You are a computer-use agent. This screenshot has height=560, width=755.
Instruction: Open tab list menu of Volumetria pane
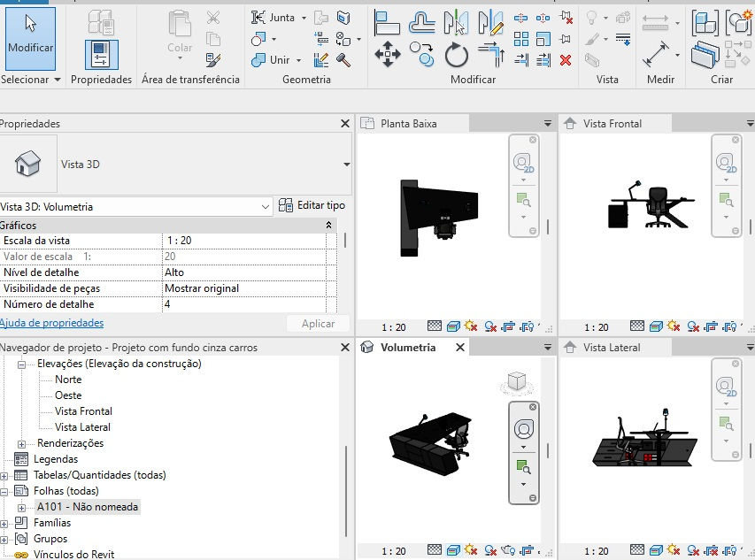548,348
